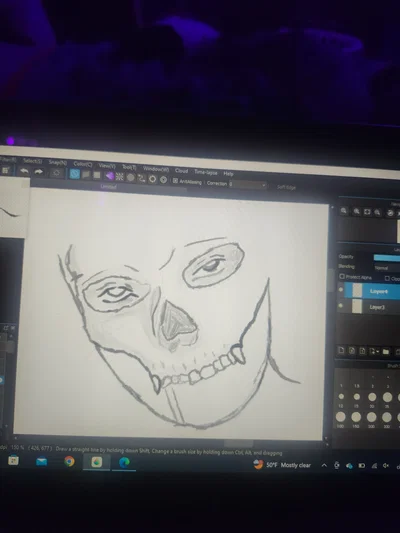Select the Snap Off icon highlighted in blue
The height and width of the screenshot is (533, 400).
(74, 174)
